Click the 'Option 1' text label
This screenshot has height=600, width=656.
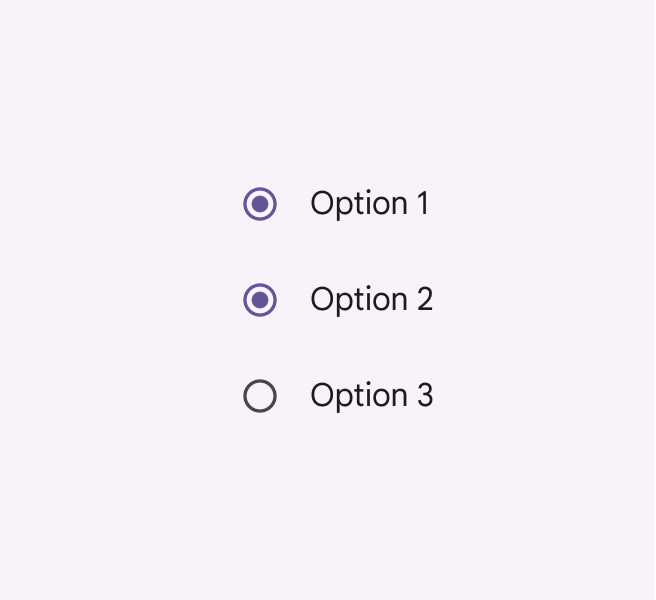(x=369, y=204)
